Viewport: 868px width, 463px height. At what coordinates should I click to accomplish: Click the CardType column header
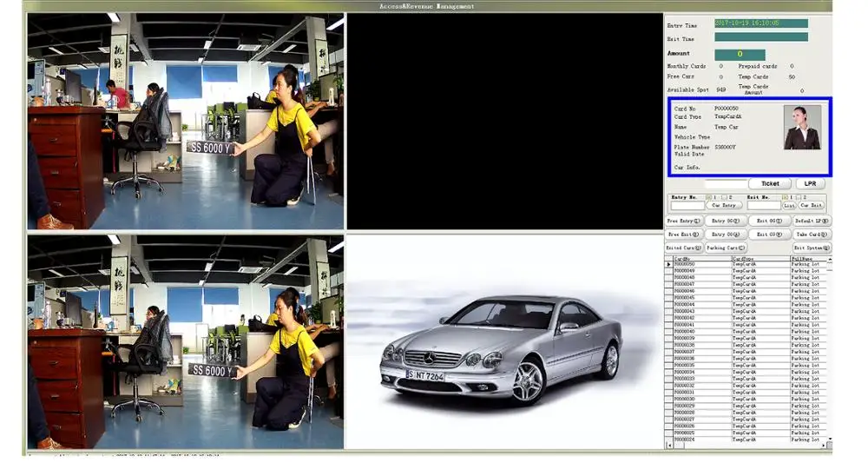[x=760, y=259]
